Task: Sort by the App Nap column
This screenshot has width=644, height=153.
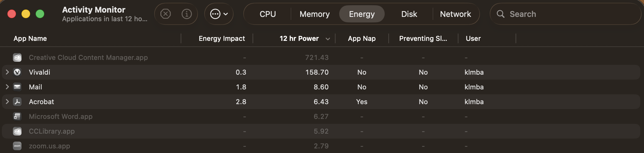Action: (x=362, y=38)
